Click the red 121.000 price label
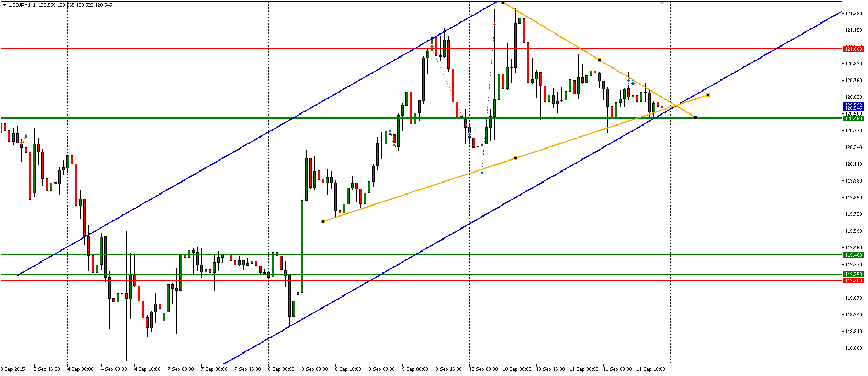Viewport: 868px width, 376px height. point(853,49)
